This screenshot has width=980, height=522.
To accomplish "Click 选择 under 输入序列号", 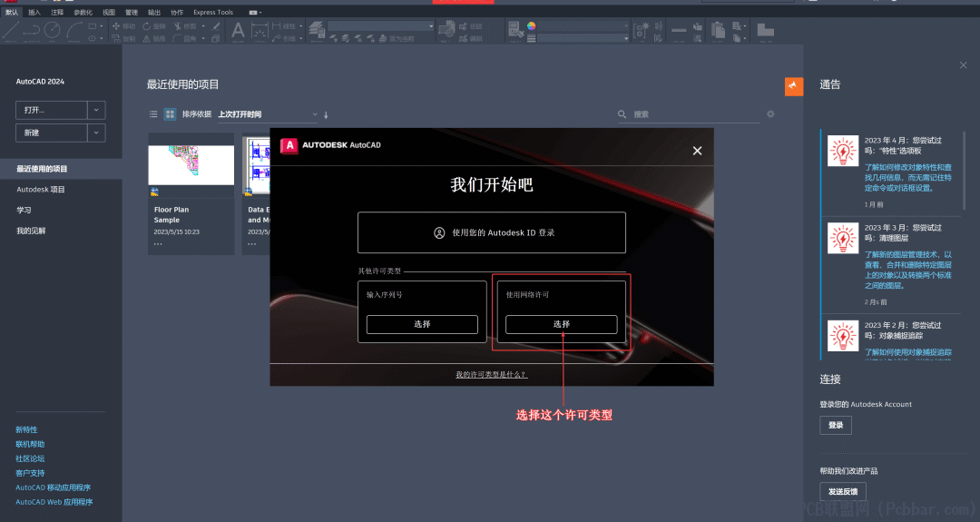I will (x=422, y=324).
